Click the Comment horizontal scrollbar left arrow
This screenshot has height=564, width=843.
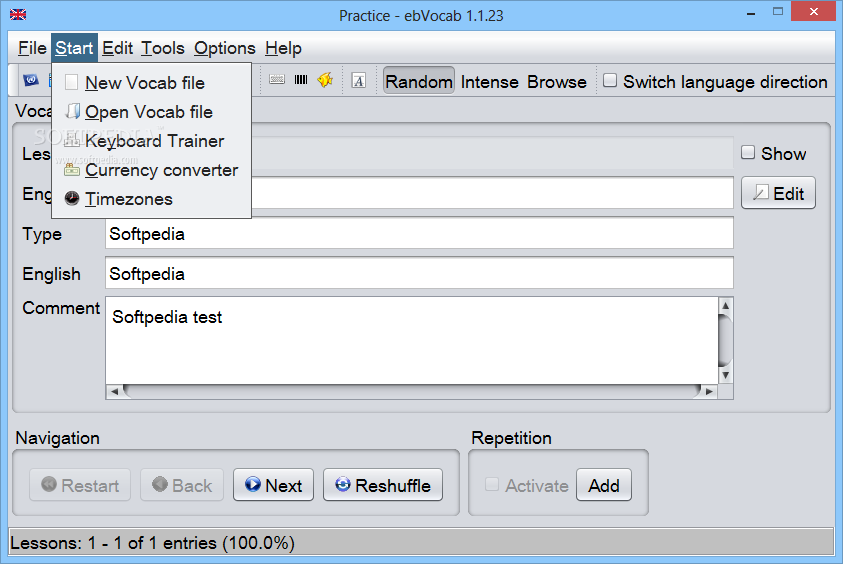click(114, 391)
